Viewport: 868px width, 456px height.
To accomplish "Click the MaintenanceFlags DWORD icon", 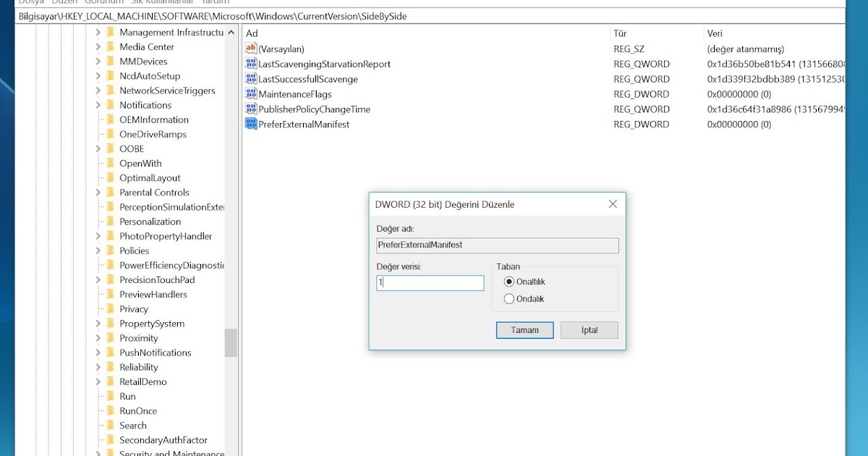I will (x=251, y=94).
